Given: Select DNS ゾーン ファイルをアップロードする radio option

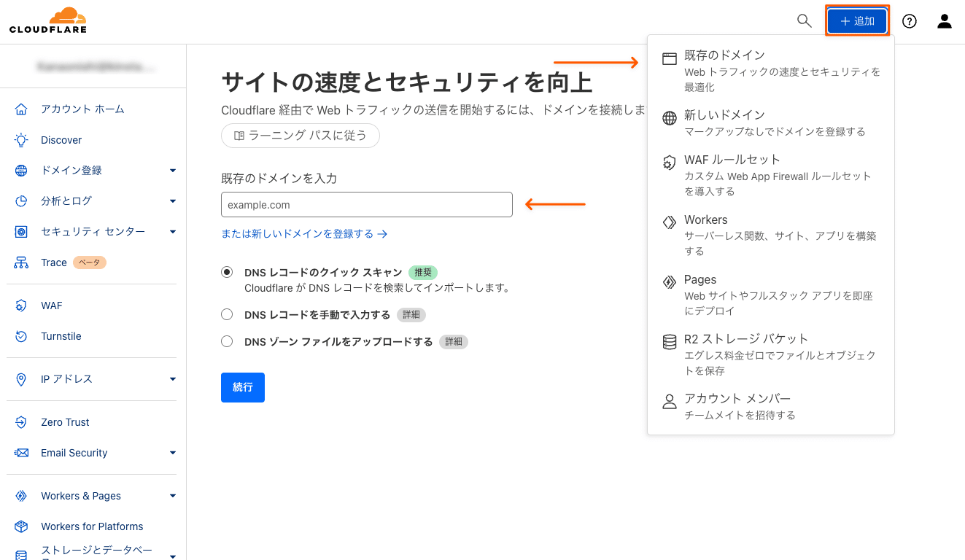Looking at the screenshot, I should 227,341.
